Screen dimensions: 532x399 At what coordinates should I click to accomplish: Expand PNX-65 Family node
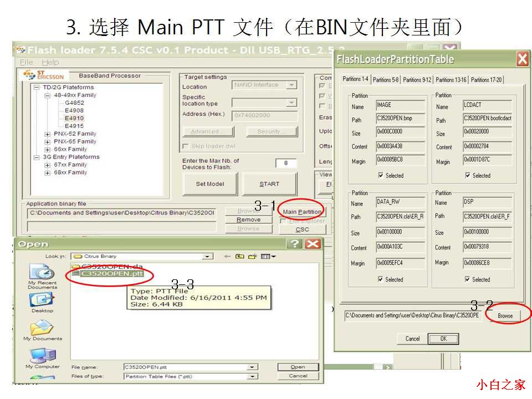point(47,142)
